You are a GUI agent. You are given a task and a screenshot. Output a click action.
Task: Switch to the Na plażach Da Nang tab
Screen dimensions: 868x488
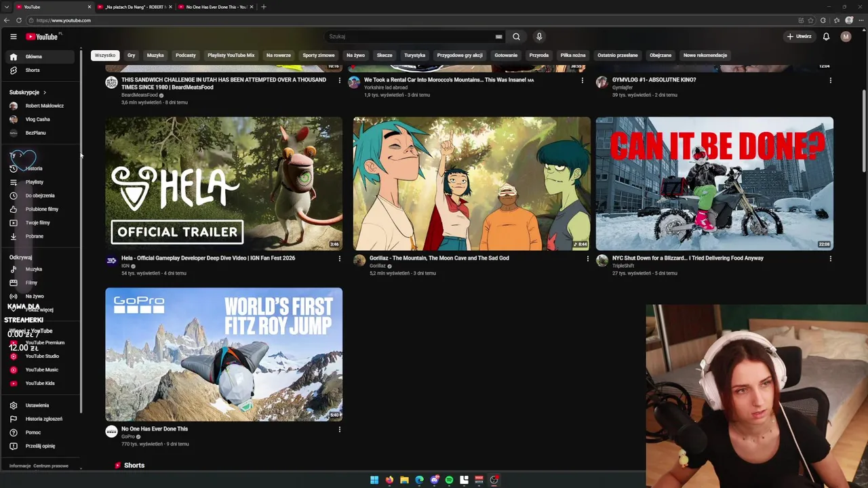[x=135, y=7]
